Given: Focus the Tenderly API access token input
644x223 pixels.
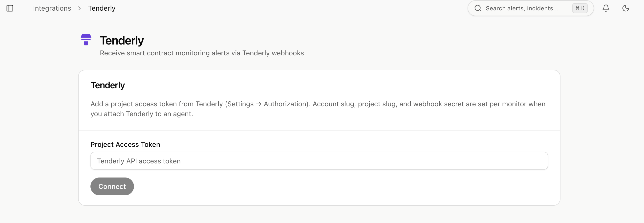Looking at the screenshot, I should pos(319,161).
